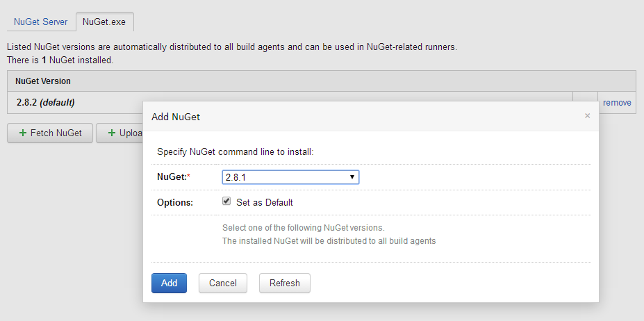This screenshot has width=644, height=321.
Task: Uncheck the Set as Default checkbox
Action: (226, 201)
